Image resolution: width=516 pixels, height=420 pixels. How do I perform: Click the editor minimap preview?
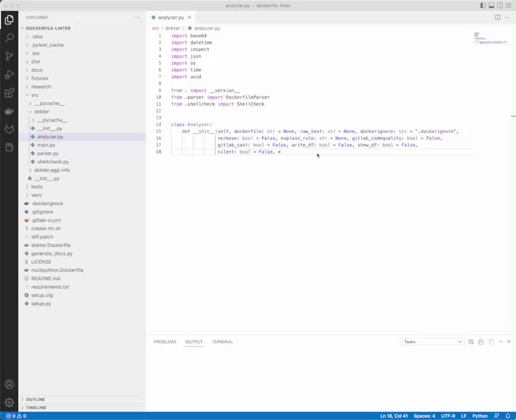[491, 38]
